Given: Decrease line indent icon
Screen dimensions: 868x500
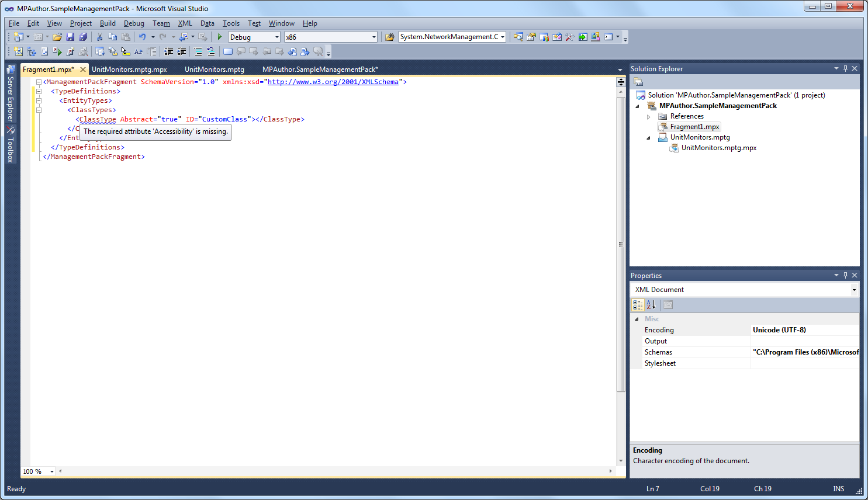Looking at the screenshot, I should point(168,51).
